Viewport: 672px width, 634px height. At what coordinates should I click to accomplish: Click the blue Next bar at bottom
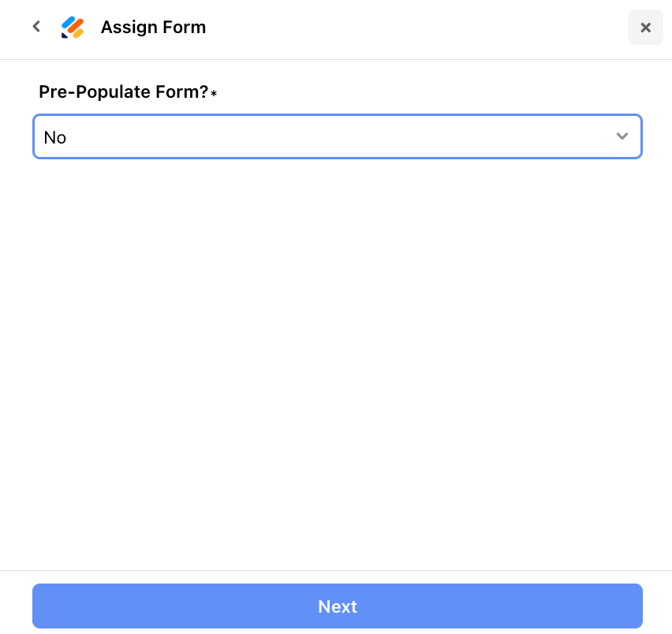(338, 606)
